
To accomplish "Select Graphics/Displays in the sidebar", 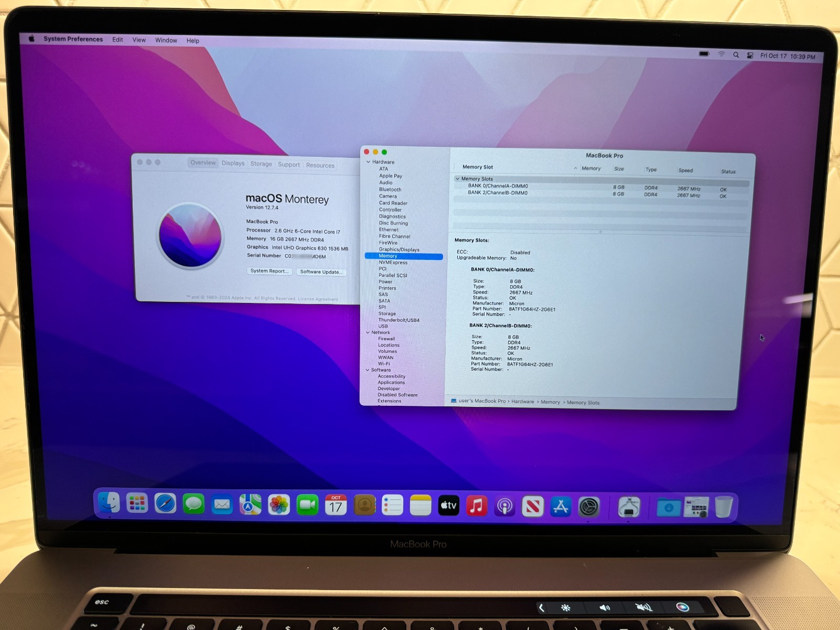I will (399, 249).
